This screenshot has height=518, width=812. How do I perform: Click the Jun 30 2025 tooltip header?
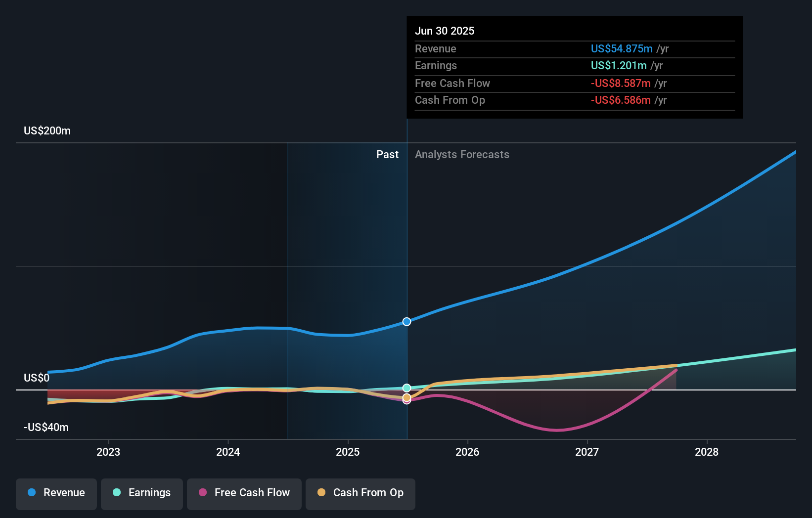[x=445, y=31]
